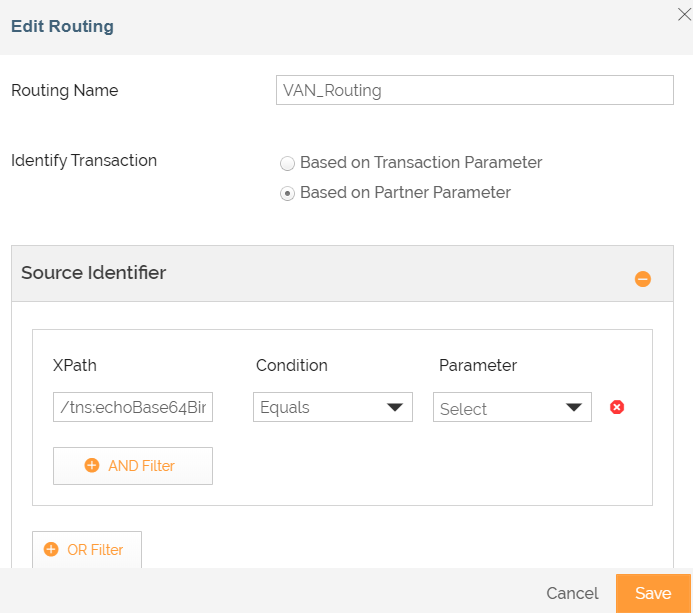This screenshot has height=613, width=693.
Task: Click the Edit Routing dialog title
Action: coord(62,26)
